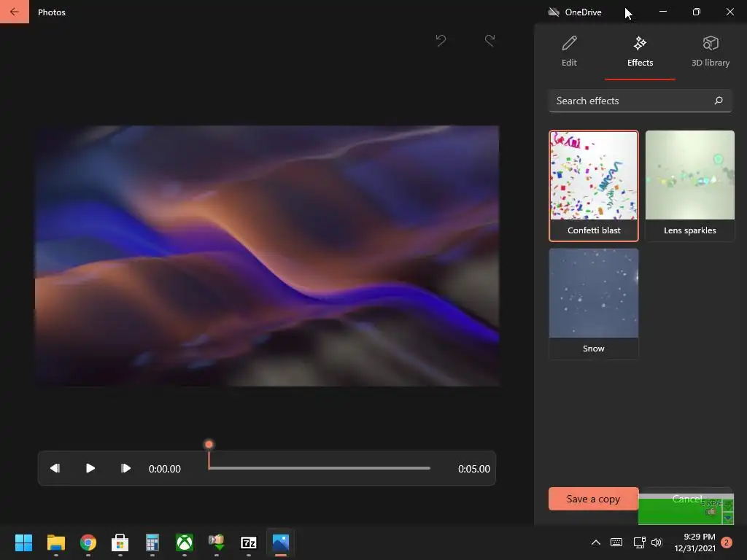Image resolution: width=747 pixels, height=560 pixels.
Task: Open the 3D library tab
Action: click(711, 52)
